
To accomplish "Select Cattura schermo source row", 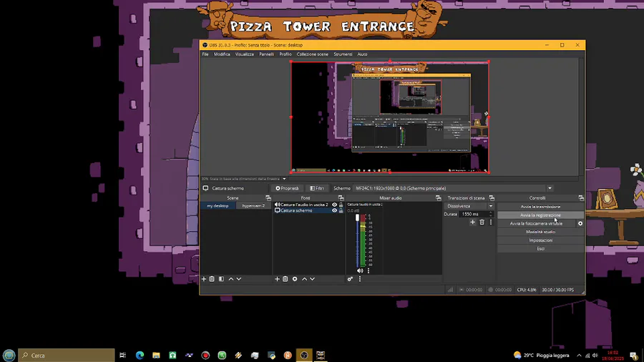I will click(x=309, y=210).
